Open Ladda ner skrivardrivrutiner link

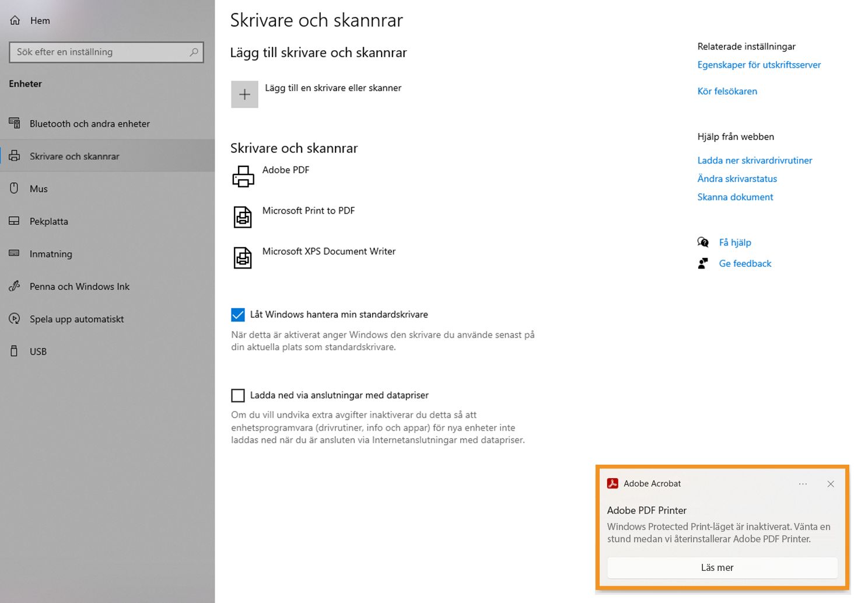tap(755, 161)
